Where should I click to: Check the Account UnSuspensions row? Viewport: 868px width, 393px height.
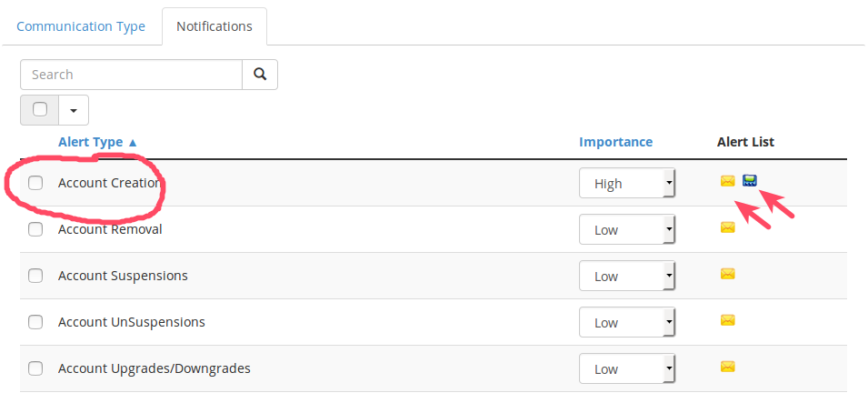click(35, 322)
